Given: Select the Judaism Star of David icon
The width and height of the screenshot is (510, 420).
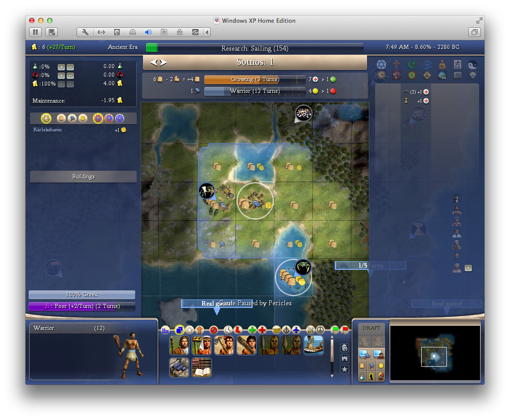Looking at the screenshot, I should pos(381,65).
